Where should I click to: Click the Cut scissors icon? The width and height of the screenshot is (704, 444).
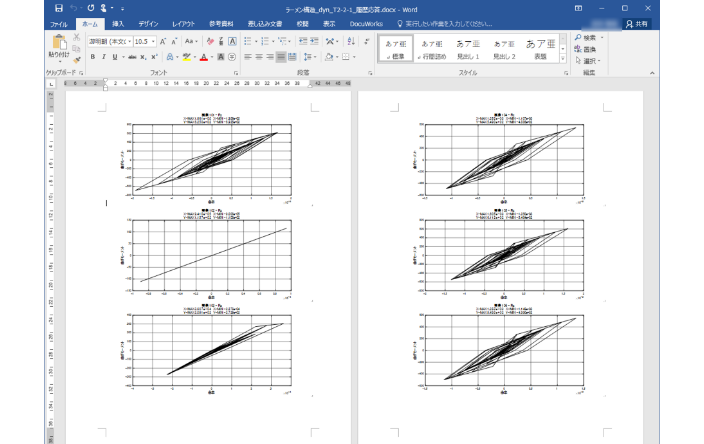[x=77, y=38]
